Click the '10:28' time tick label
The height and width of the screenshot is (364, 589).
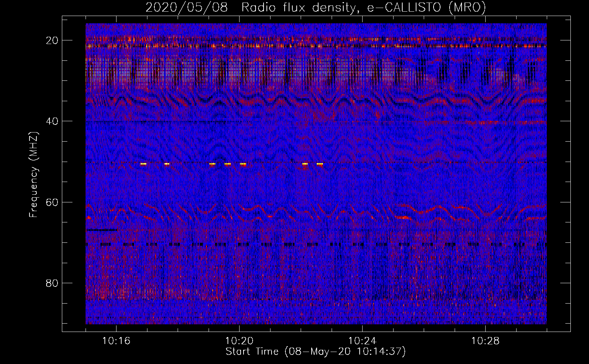[485, 341]
